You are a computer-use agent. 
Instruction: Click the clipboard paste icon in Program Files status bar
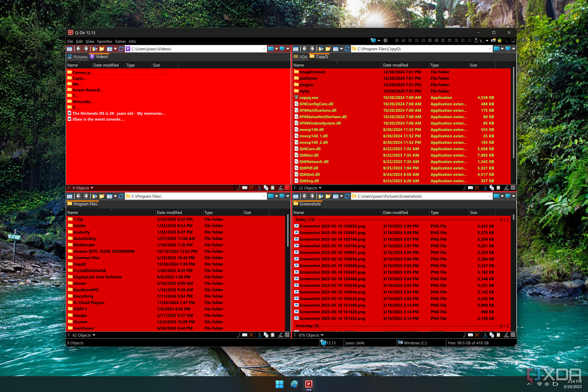tap(273, 335)
